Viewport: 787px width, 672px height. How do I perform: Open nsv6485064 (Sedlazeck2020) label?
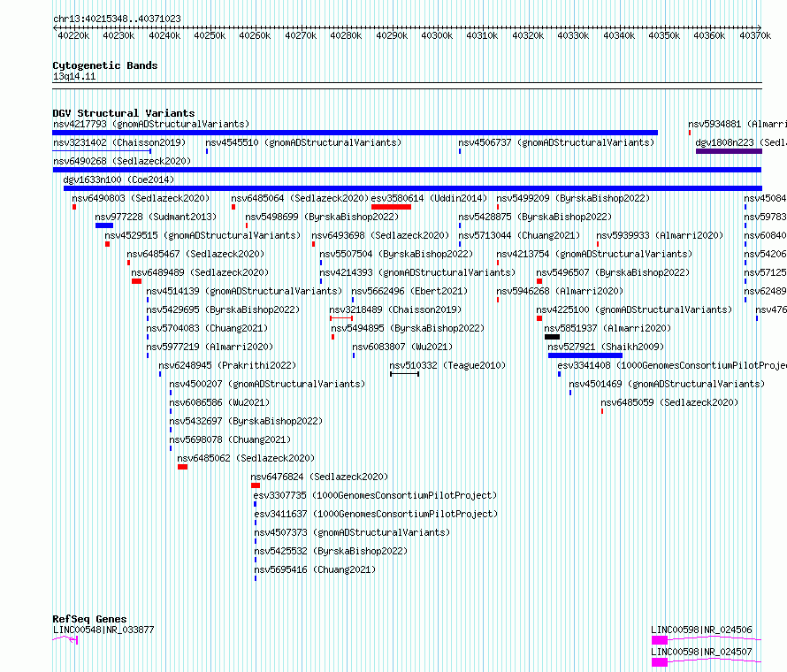(300, 198)
